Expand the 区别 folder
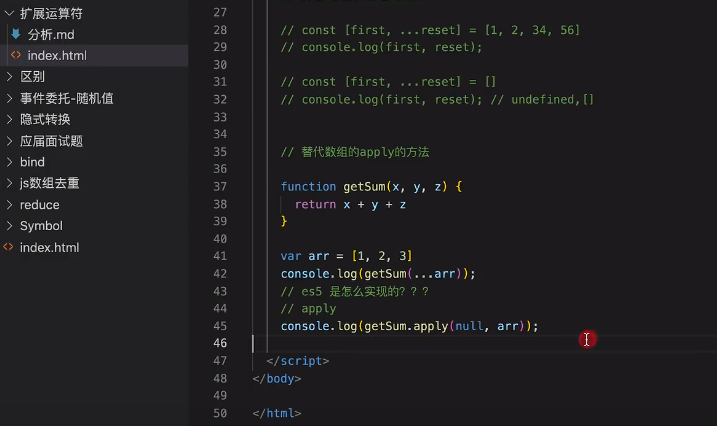 click(x=9, y=77)
